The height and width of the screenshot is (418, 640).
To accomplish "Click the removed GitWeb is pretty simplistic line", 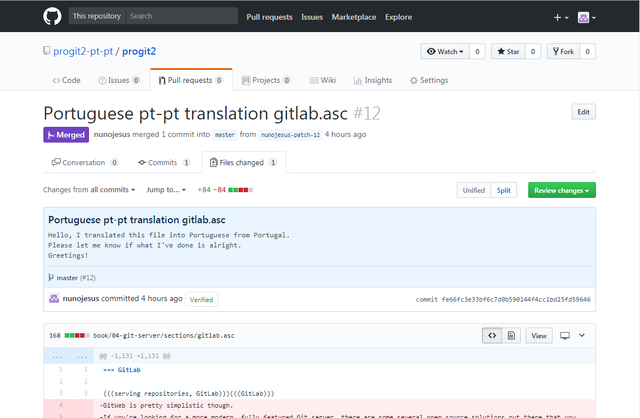I will (319, 405).
